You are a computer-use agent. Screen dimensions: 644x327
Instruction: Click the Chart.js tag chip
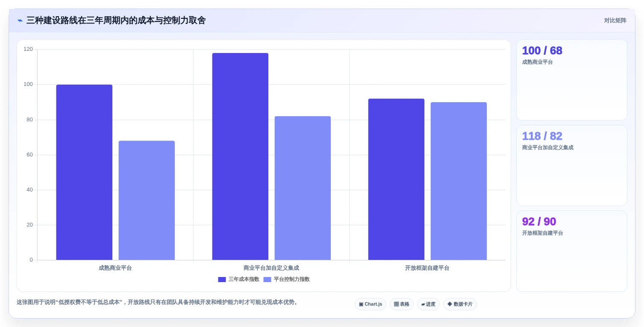click(371, 304)
